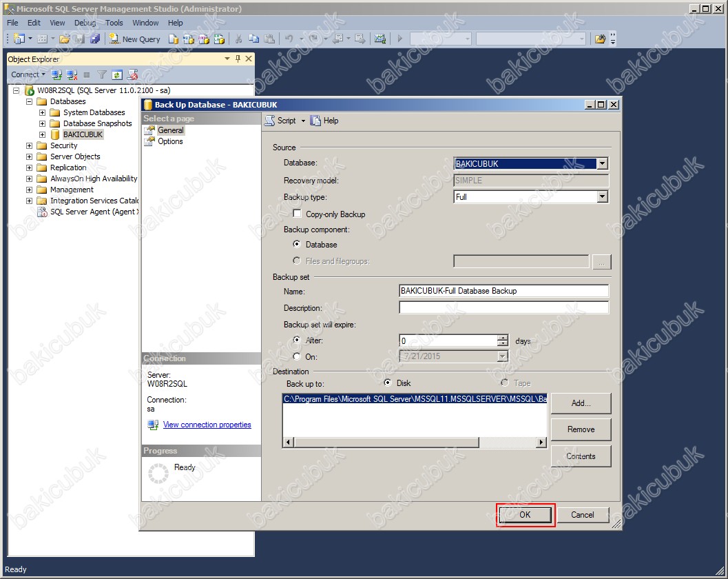Click the Script button in backup dialog

280,121
